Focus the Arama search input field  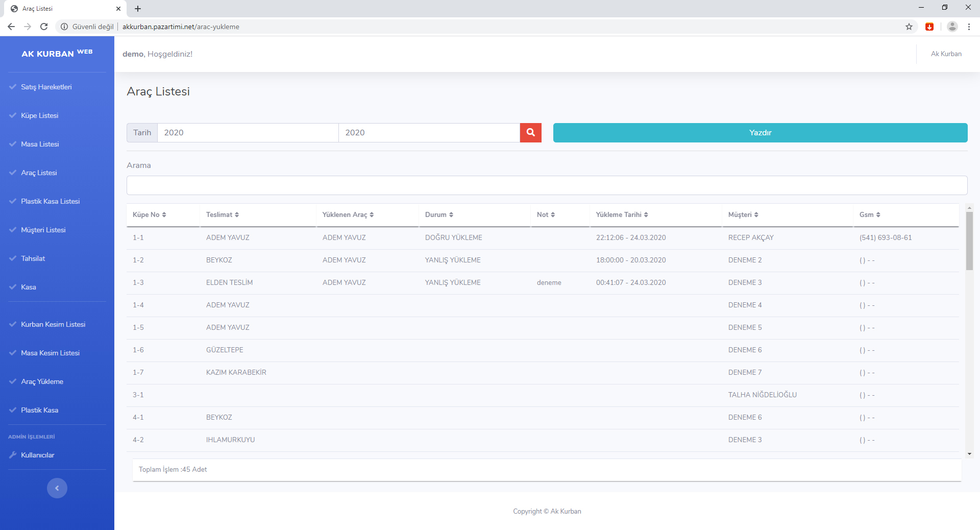[547, 185]
